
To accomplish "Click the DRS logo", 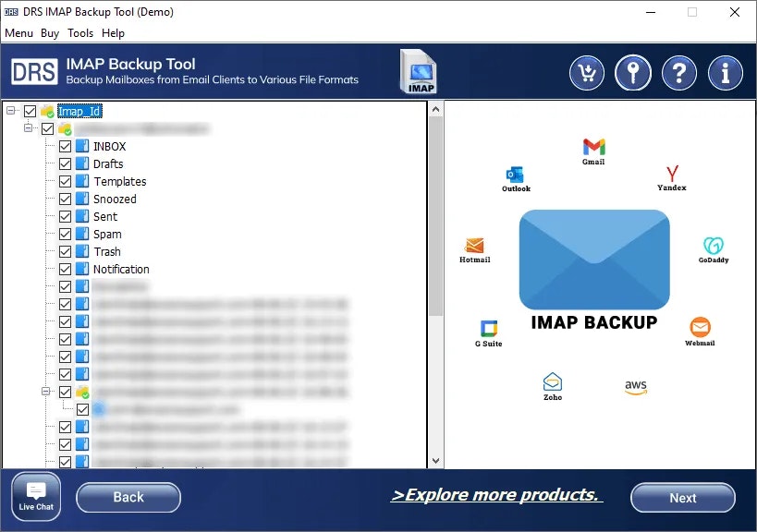I will pos(34,72).
